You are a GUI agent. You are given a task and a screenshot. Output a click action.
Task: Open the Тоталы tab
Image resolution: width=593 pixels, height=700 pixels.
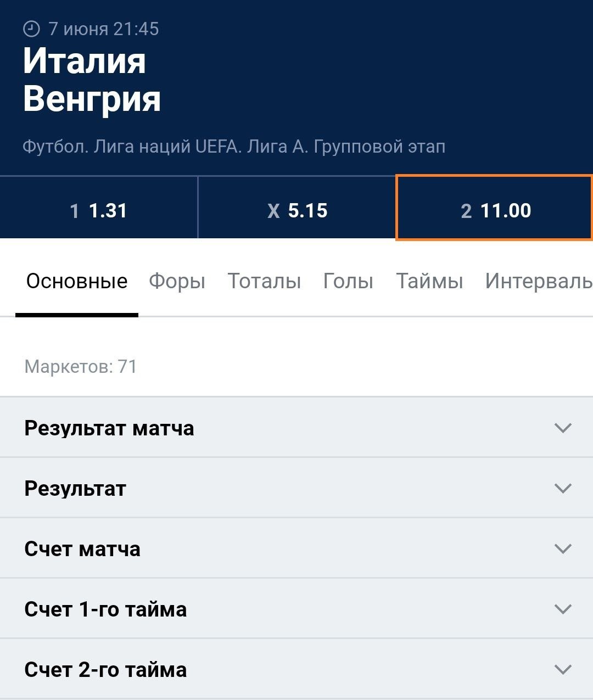coord(264,282)
